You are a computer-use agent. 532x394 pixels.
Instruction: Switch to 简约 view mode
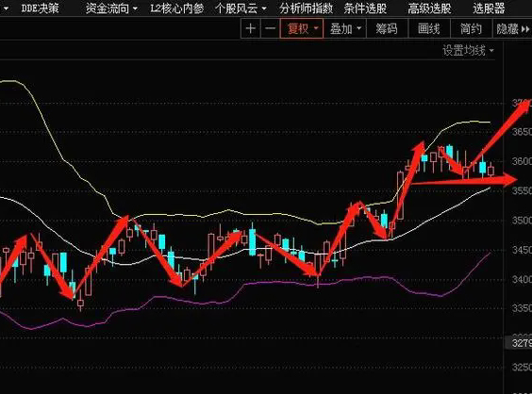click(x=471, y=29)
